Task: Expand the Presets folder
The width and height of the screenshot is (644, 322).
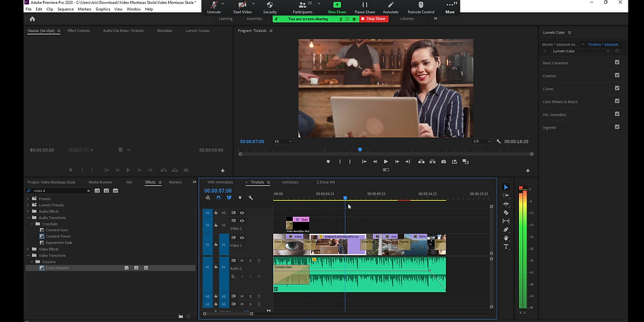Action: [x=28, y=199]
